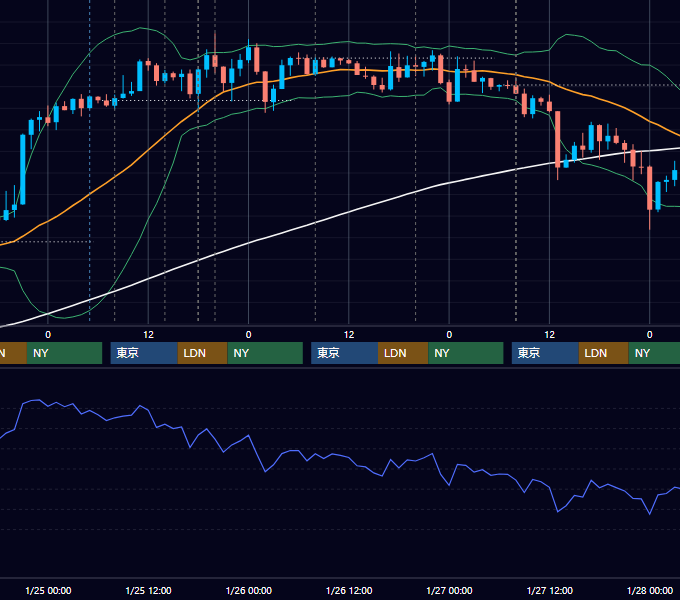Select the LDN block after first 東京
680x600 pixels.
[x=203, y=353]
